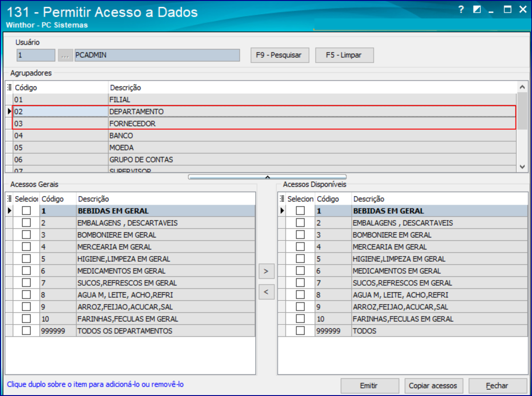Viewport: 532px width, 396px height.
Task: Click F9 - Pesquisar button
Action: tap(280, 55)
